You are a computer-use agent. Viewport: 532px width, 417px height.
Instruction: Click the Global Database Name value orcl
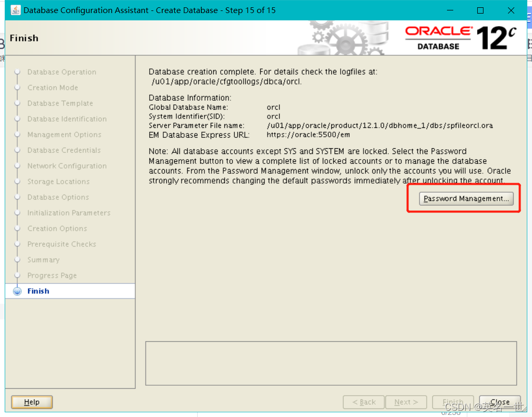(x=273, y=108)
